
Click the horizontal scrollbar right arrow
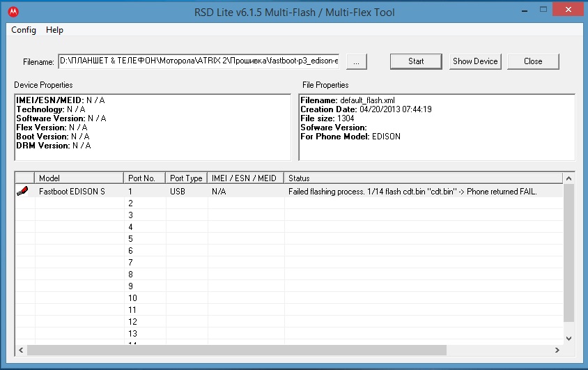[557, 350]
